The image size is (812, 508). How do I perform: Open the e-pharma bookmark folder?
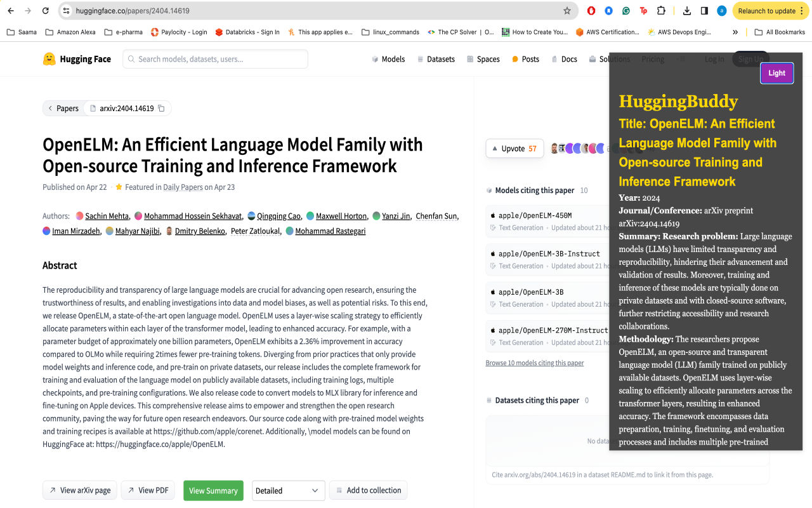click(x=123, y=32)
